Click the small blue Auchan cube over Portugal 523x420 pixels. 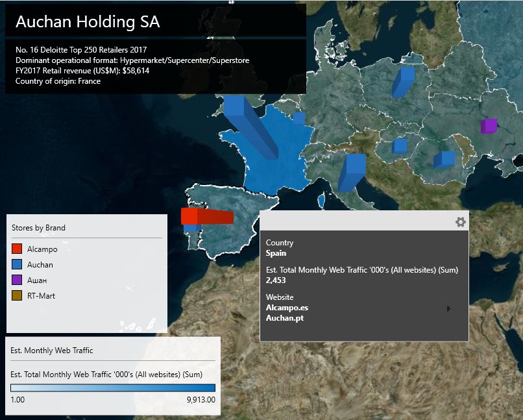192,228
